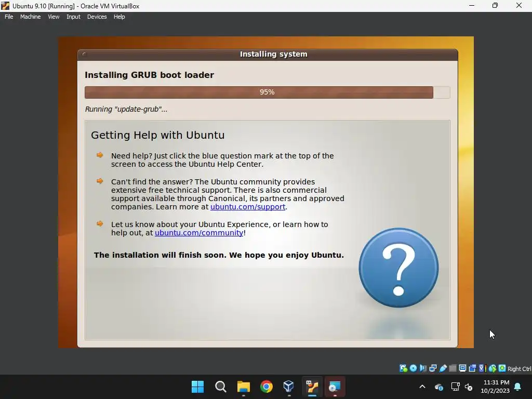Click the Running "update-grub" status text
The width and height of the screenshot is (532, 399).
126,109
